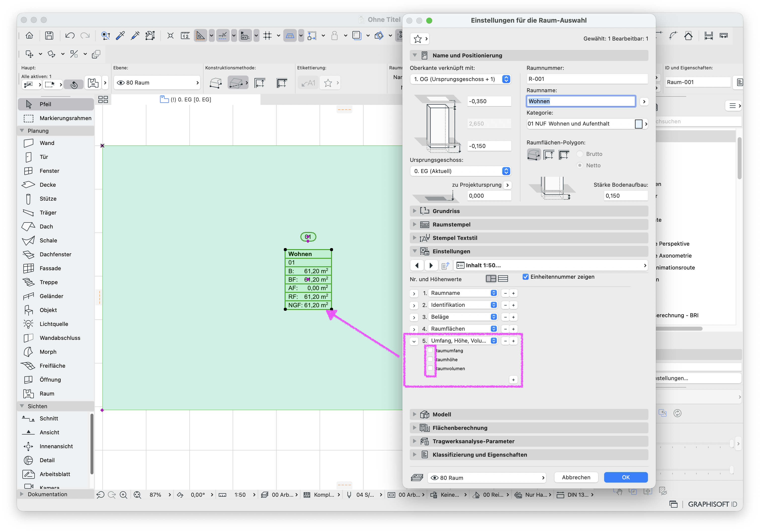Viewport: 760px width, 532px height.
Task: Click the Abbrechen button
Action: pos(576,477)
